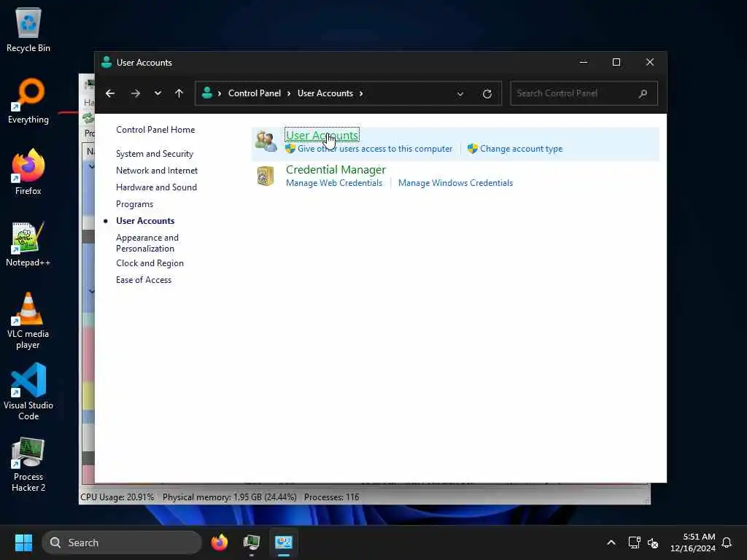
Task: Click the User Accounts title bar icon
Action: click(107, 63)
